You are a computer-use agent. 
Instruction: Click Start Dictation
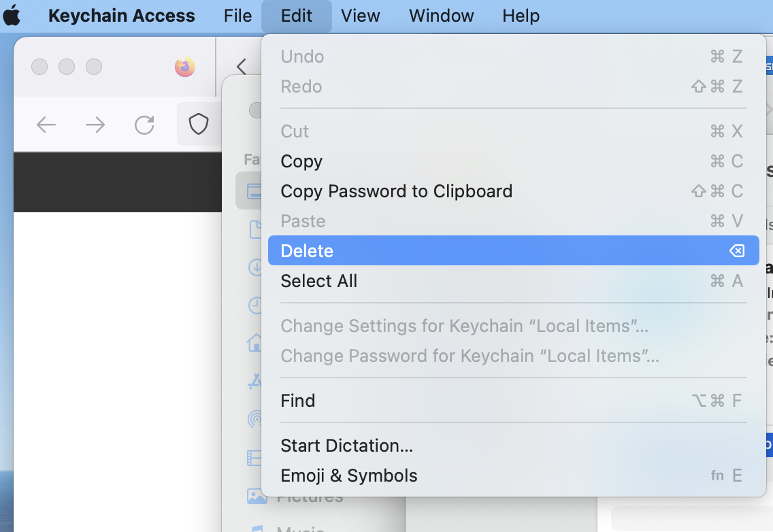tap(347, 446)
